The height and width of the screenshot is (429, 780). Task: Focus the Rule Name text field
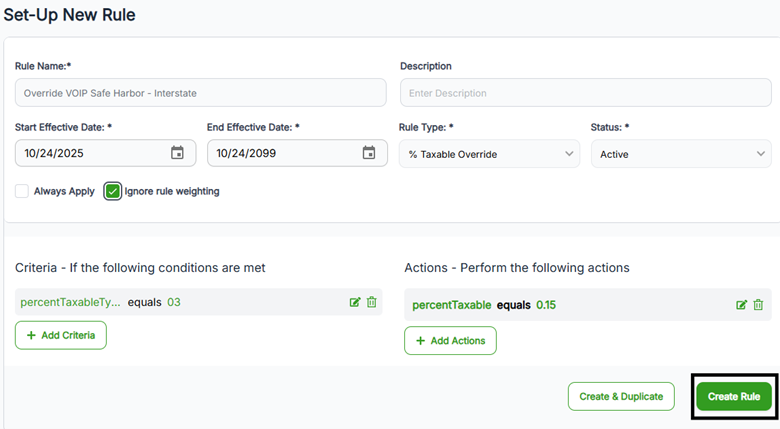click(200, 93)
